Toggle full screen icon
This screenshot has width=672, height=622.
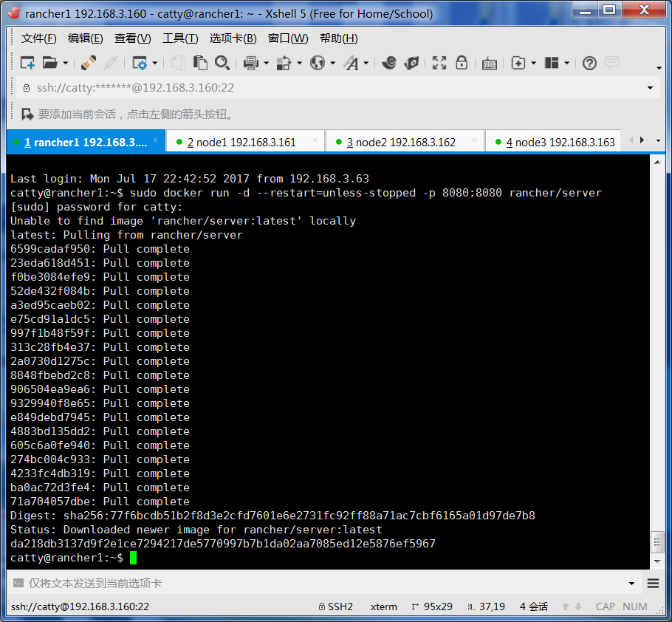439,63
